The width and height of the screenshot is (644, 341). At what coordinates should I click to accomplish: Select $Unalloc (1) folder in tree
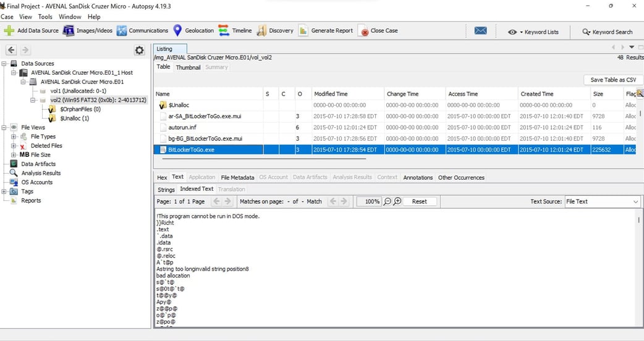(74, 118)
